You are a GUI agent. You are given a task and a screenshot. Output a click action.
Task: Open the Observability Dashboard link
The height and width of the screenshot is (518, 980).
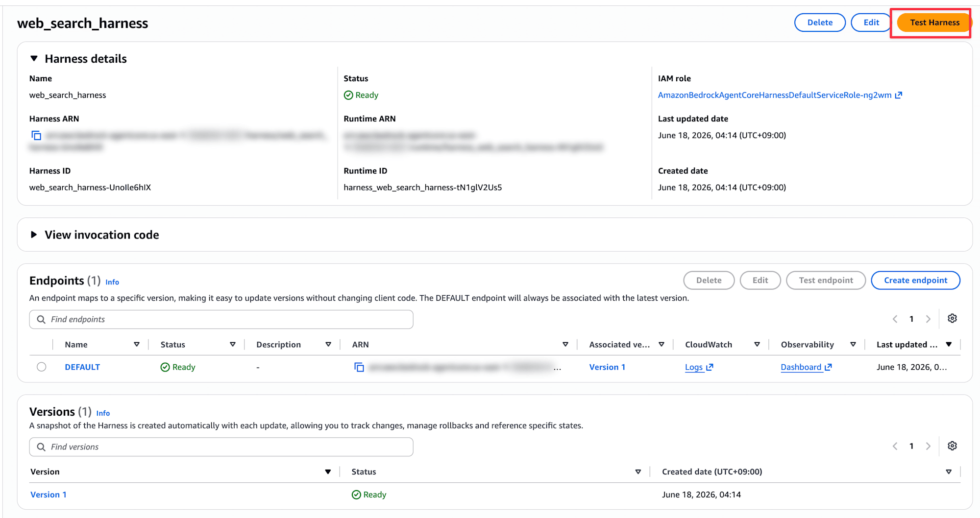pos(801,367)
